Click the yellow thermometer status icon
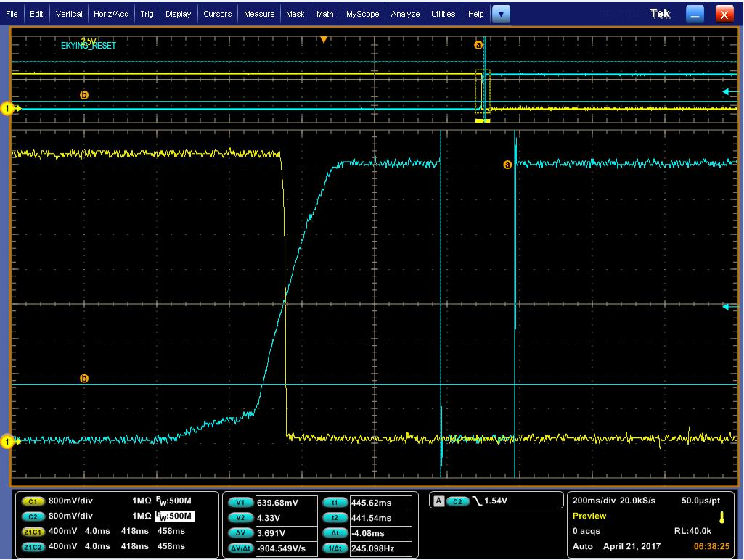Image resolution: width=744 pixels, height=560 pixels. pyautogui.click(x=722, y=516)
